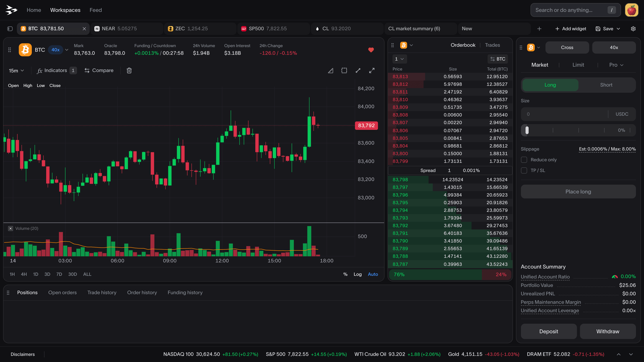Close the BTC workspace tab

click(x=84, y=29)
